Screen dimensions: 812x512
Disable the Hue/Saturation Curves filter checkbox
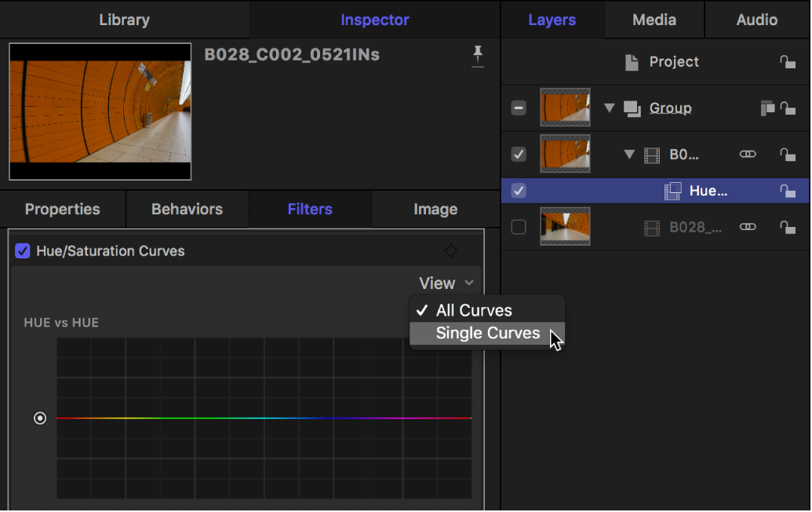tap(22, 251)
